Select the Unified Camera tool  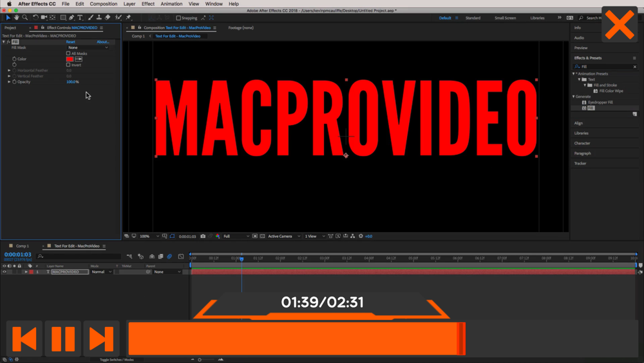44,17
